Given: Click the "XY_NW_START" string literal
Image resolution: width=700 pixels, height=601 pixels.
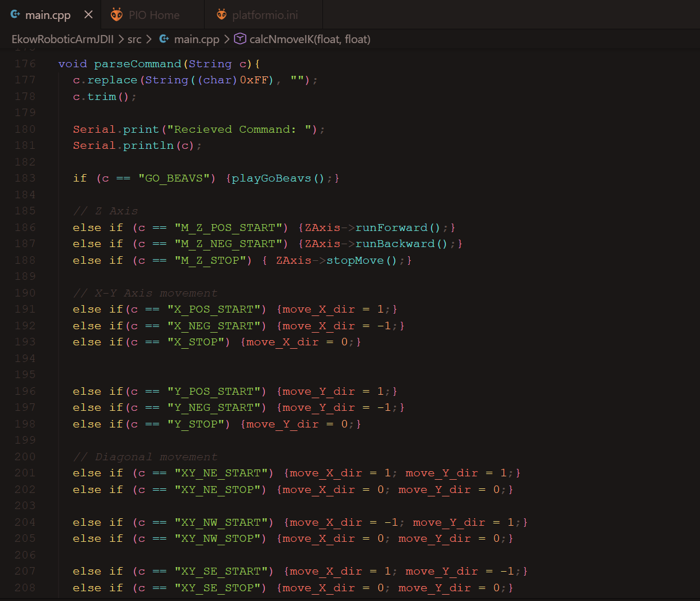Looking at the screenshot, I should click(x=224, y=522).
